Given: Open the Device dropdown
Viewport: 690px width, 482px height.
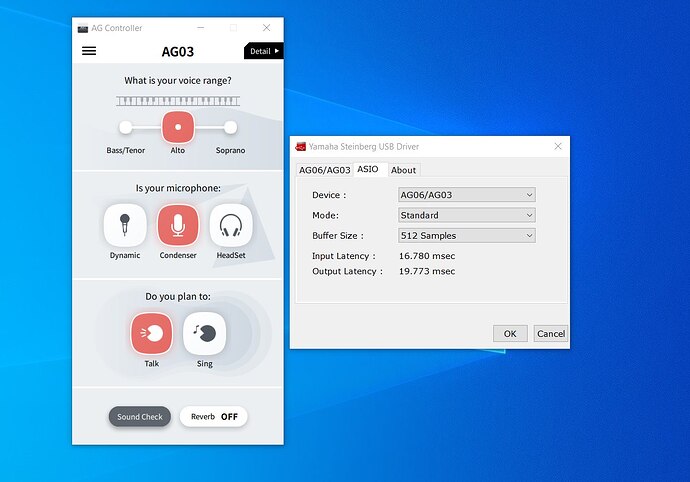Looking at the screenshot, I should click(x=467, y=195).
